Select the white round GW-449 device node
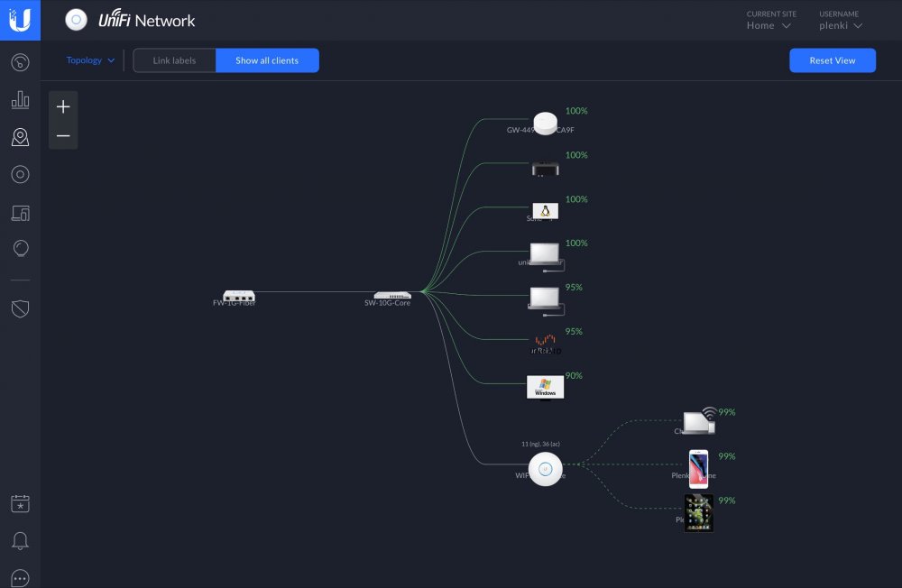 click(546, 124)
